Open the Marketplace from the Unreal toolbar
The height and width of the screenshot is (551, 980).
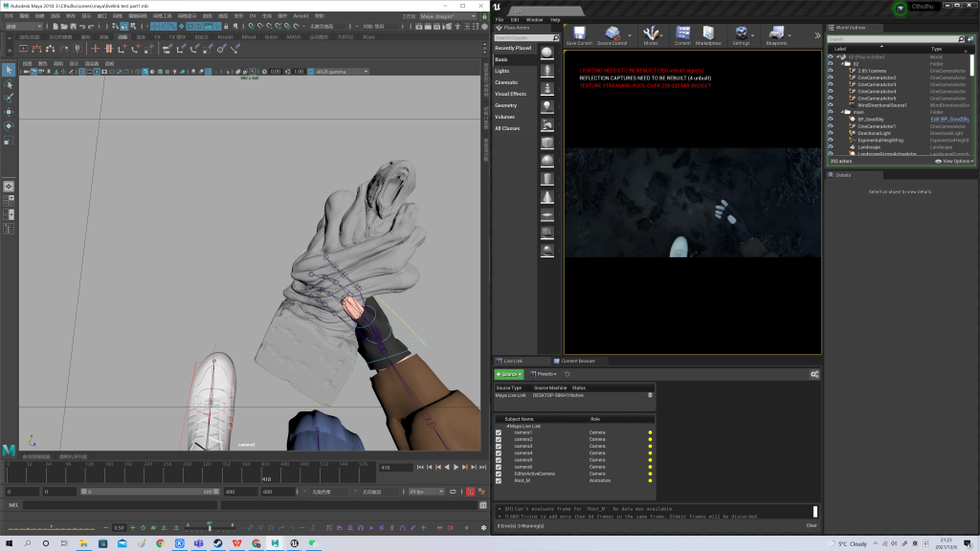click(x=708, y=35)
